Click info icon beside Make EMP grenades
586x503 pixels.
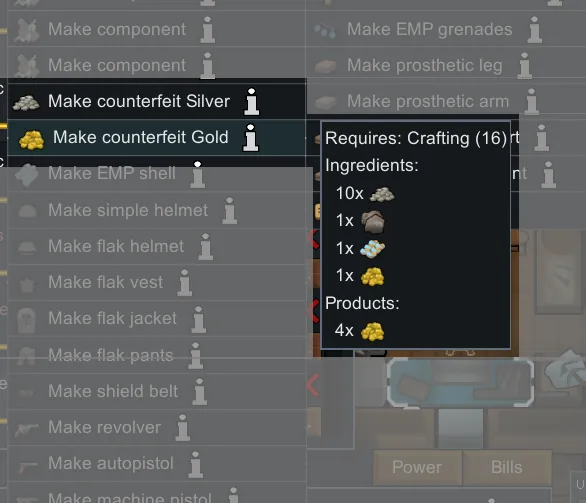click(x=535, y=30)
